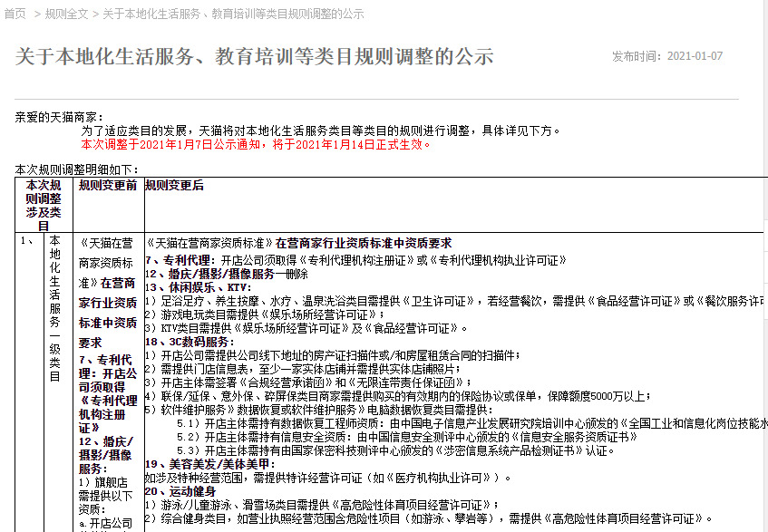Go to the 规则全文 breadcrumb link

(x=66, y=14)
